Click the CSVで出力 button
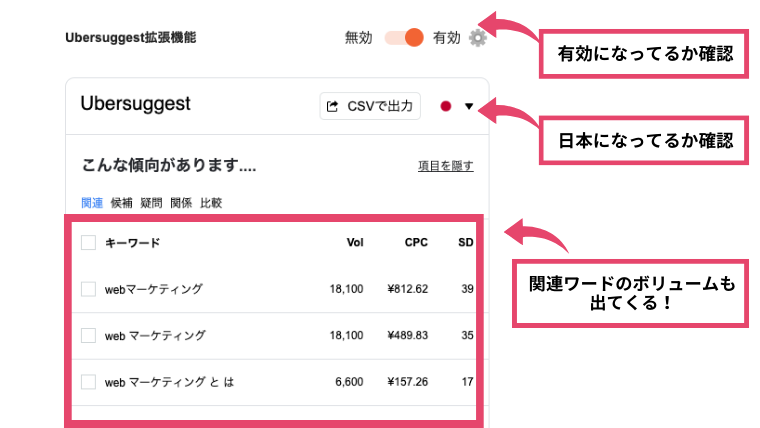 (x=370, y=106)
